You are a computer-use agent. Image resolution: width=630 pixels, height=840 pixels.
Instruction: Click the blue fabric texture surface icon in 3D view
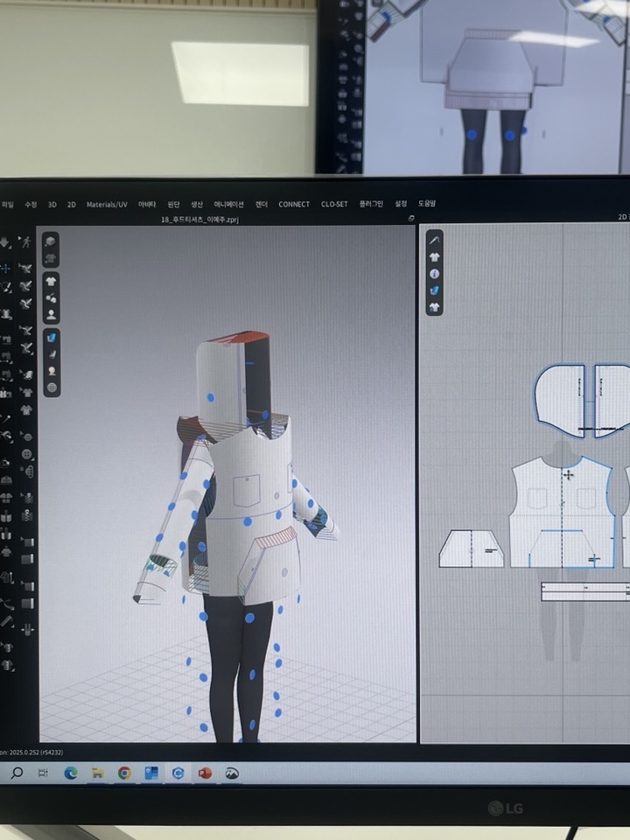pos(52,337)
